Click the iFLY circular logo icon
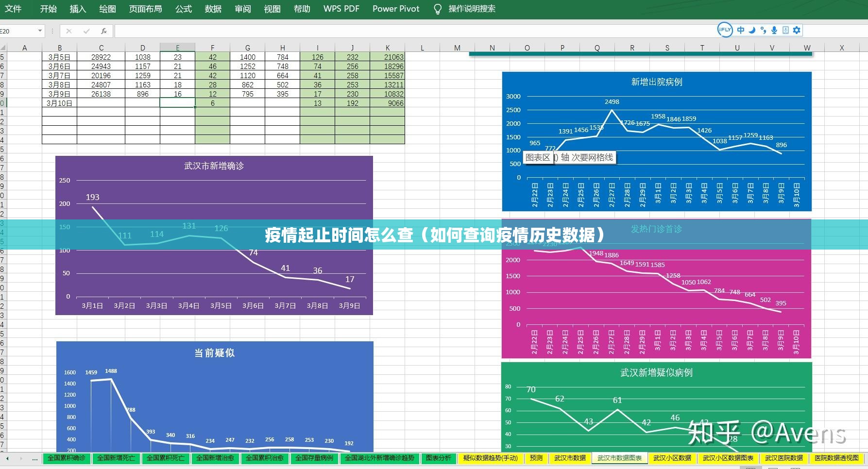This screenshot has width=868, height=469. 724,30
